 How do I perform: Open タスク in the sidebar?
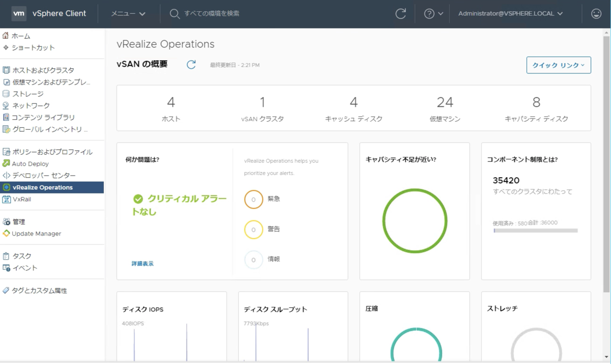pyautogui.click(x=22, y=256)
